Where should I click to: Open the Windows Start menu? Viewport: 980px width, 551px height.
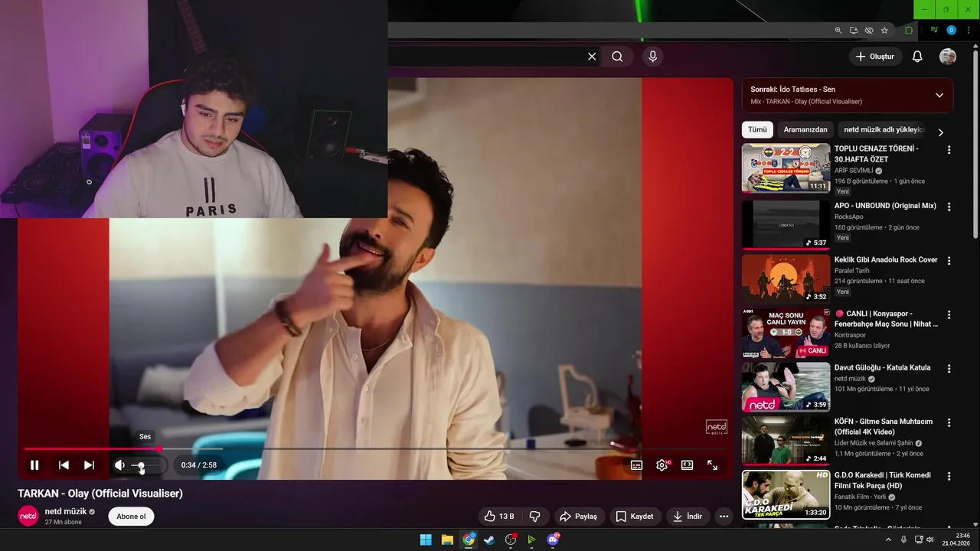click(x=426, y=540)
